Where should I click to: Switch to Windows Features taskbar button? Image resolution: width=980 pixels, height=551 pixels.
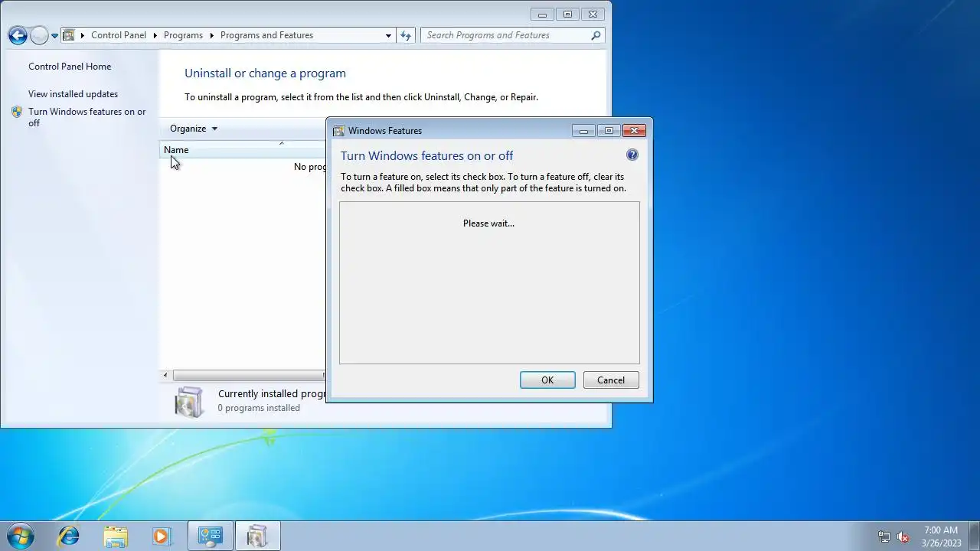257,536
